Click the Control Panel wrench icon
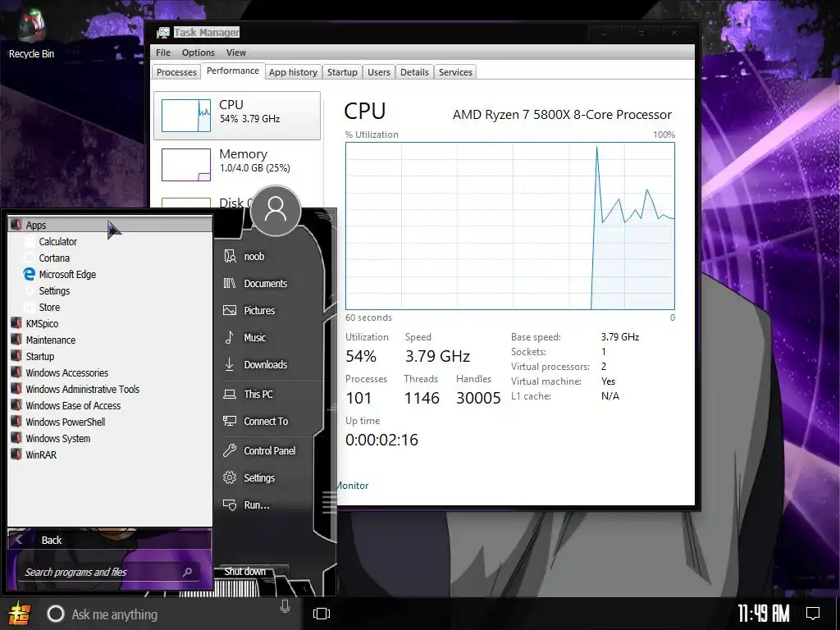This screenshot has height=630, width=840. click(230, 450)
